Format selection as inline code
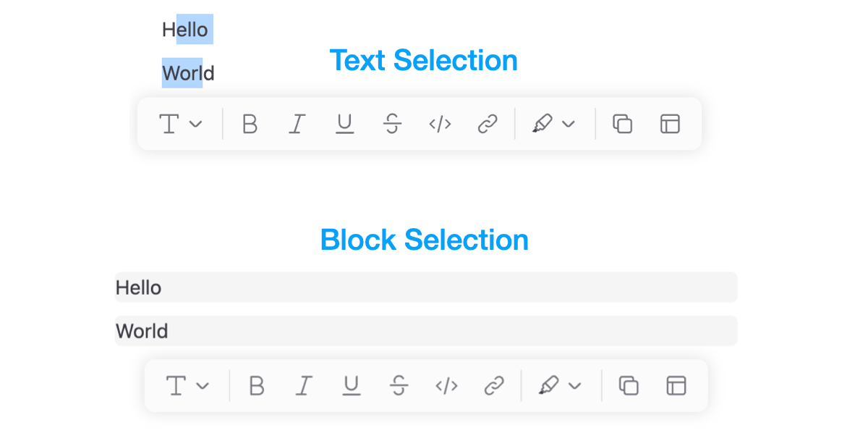Screen dimensions: 868x433 [439, 124]
